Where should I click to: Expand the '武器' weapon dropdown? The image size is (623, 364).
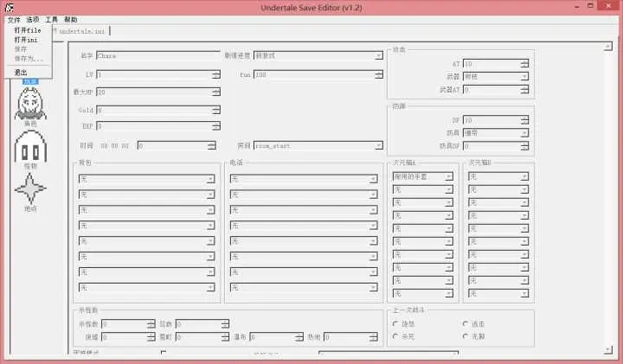pos(524,76)
